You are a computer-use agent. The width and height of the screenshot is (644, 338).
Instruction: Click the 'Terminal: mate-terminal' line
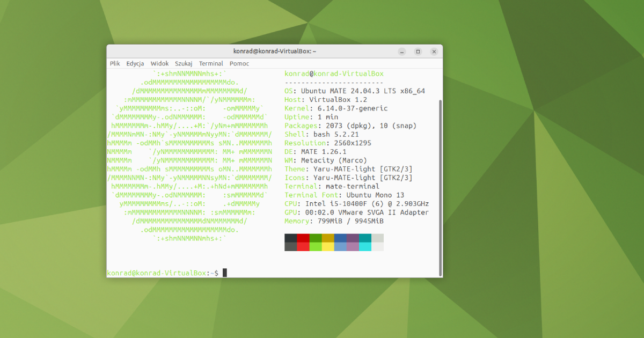(x=332, y=186)
